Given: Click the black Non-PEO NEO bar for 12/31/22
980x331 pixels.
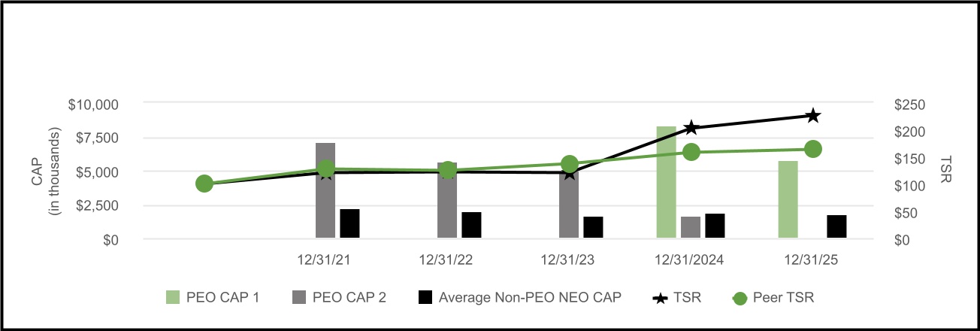Looking at the screenshot, I should (x=471, y=226).
